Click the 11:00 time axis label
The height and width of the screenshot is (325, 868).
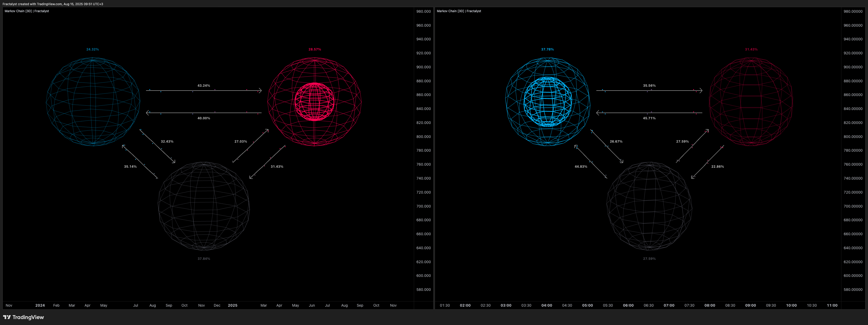832,305
